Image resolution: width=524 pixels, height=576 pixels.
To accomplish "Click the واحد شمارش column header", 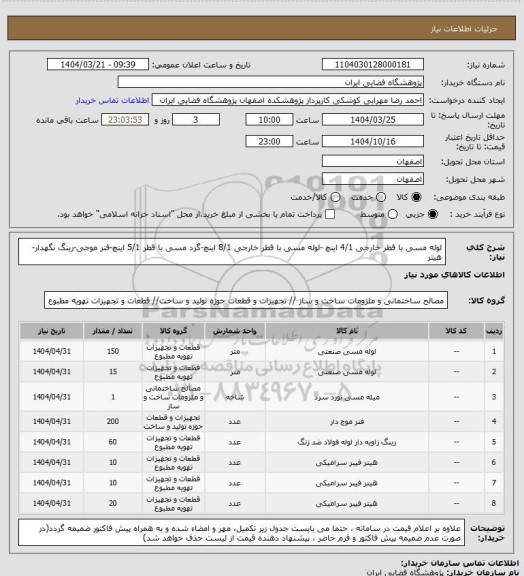I will point(234,331).
